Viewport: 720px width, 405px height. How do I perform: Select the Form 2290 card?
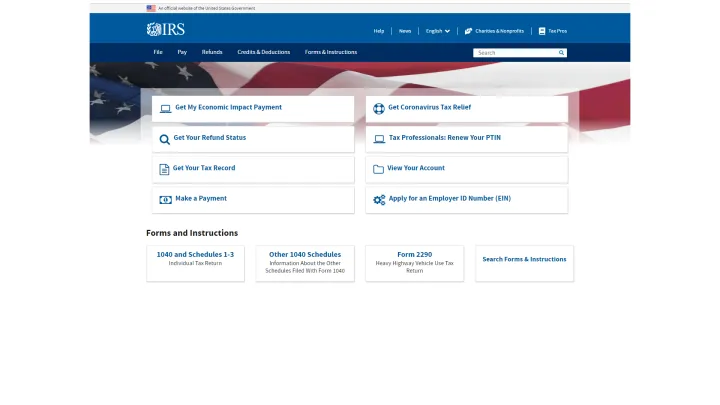click(415, 263)
